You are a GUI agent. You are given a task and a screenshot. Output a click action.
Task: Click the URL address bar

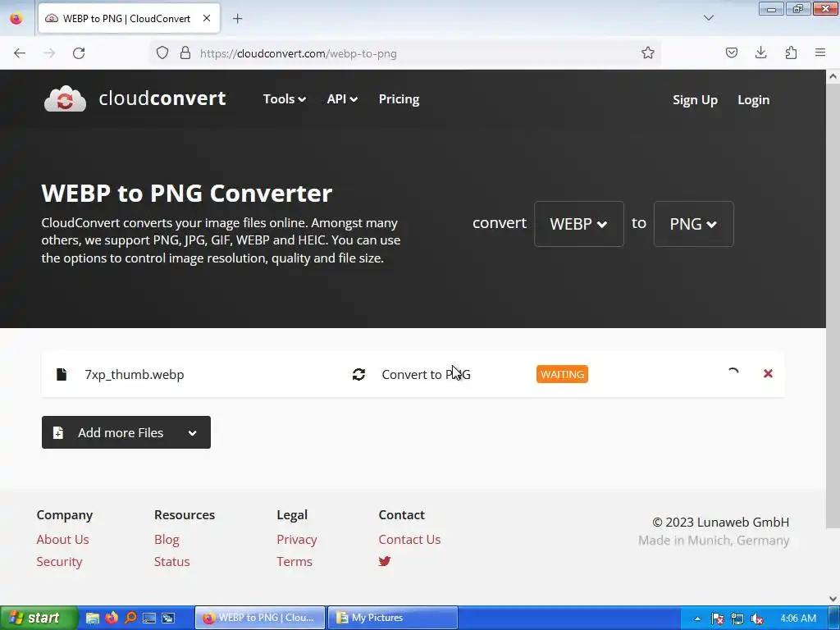pyautogui.click(x=407, y=53)
